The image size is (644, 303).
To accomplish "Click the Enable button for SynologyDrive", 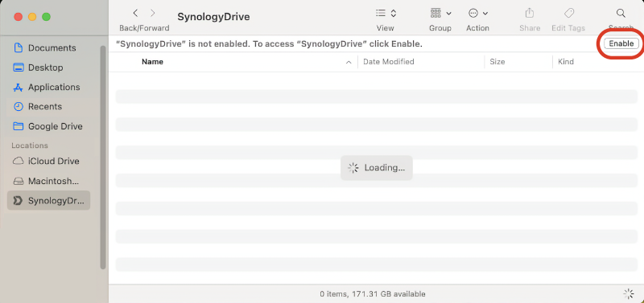I will [621, 44].
